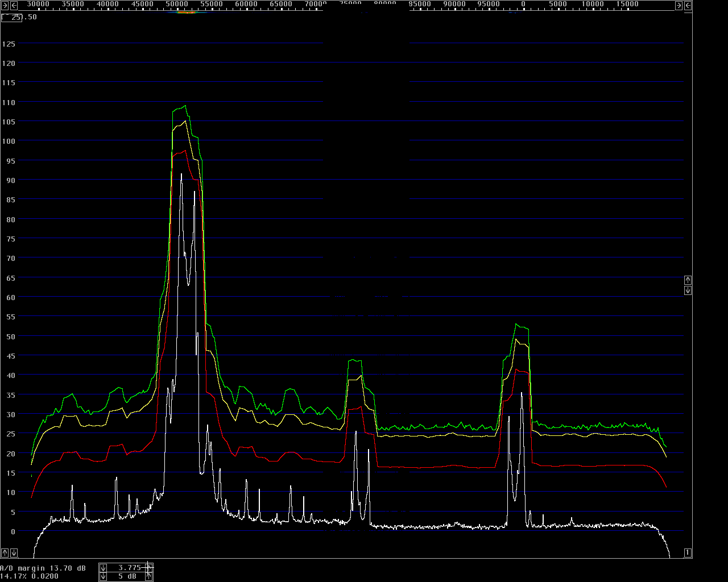The image size is (728, 582).
Task: Click the 10000 frequency scale label
Action: pos(593,4)
